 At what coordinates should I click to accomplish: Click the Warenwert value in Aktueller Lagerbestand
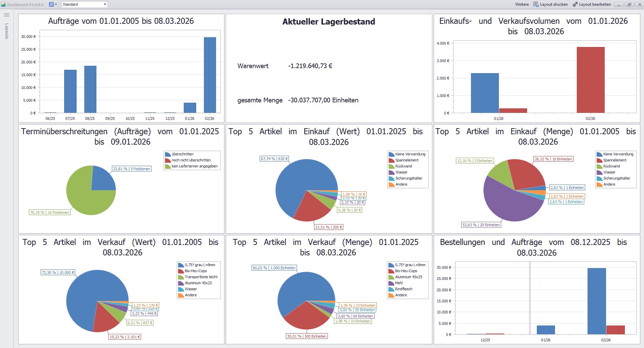[310, 66]
